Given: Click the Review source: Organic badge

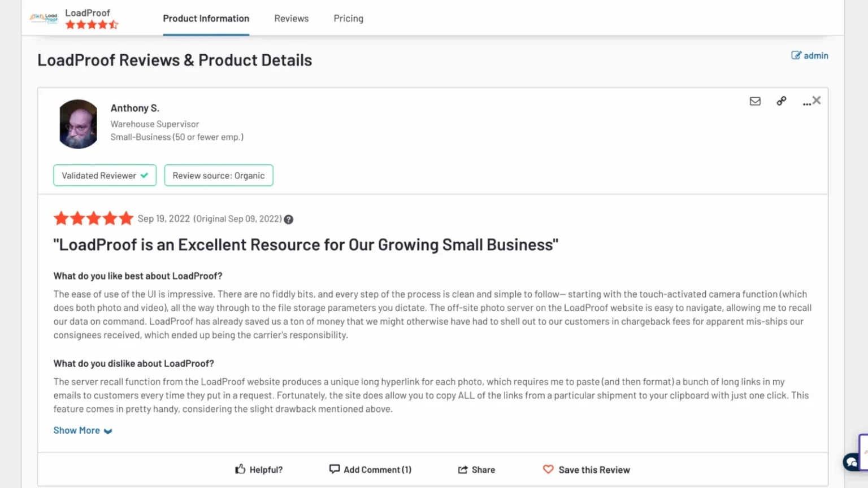Looking at the screenshot, I should [x=219, y=175].
